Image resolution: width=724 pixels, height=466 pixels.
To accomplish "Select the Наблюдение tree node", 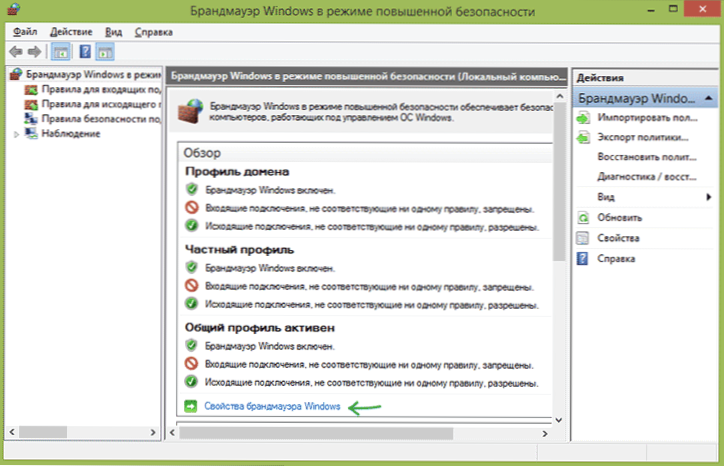I will click(x=71, y=133).
